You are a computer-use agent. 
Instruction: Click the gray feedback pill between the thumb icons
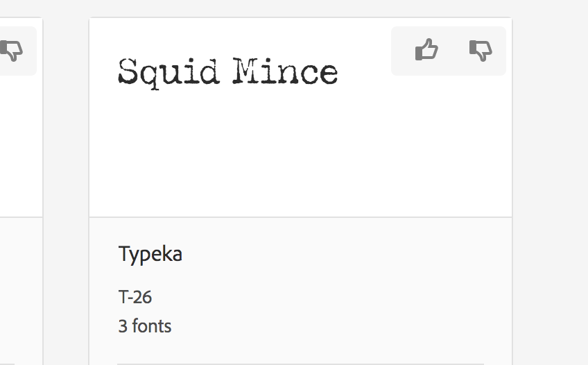(453, 51)
